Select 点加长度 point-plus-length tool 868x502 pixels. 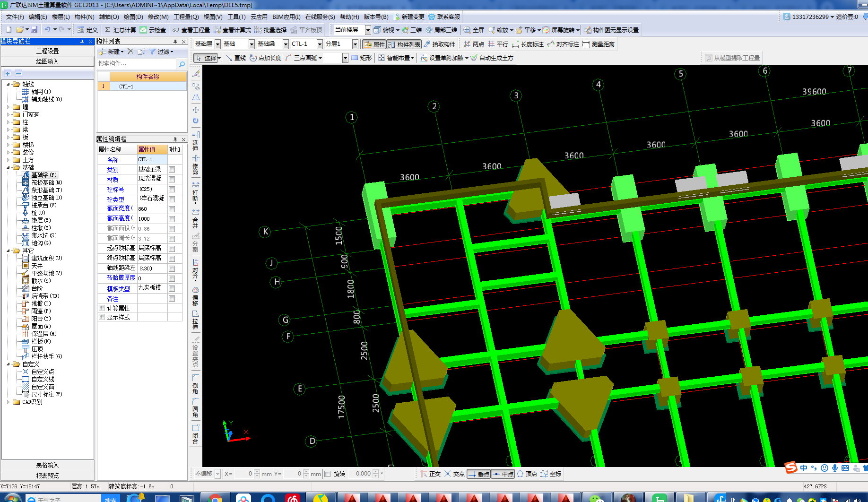point(265,58)
